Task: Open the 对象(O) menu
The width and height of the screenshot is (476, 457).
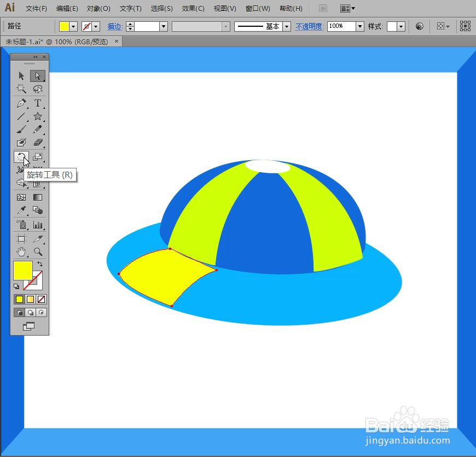Action: tap(98, 9)
